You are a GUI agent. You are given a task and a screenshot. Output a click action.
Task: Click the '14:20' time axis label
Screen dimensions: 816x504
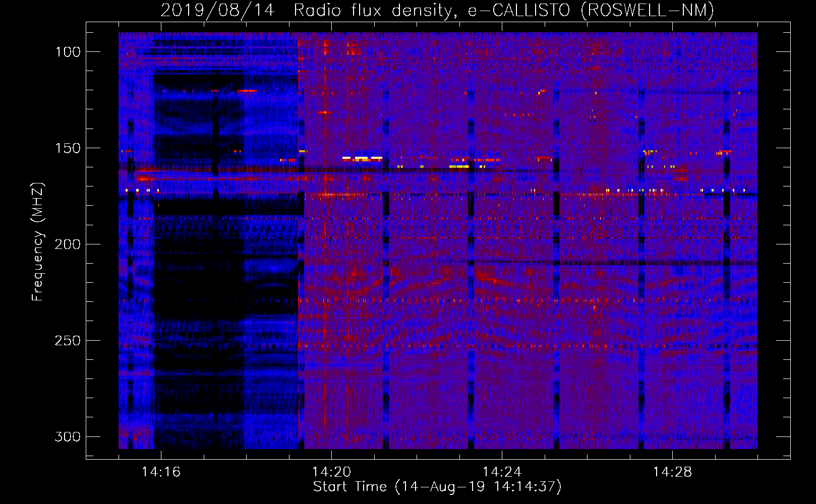[x=331, y=472]
